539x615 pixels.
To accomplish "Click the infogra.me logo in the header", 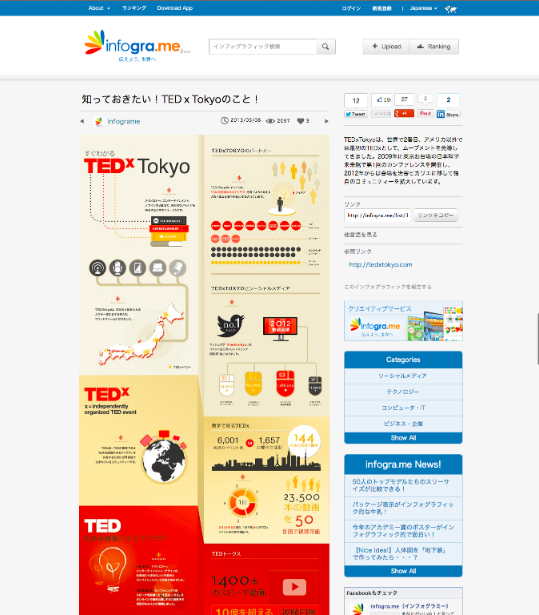I will pos(137,46).
